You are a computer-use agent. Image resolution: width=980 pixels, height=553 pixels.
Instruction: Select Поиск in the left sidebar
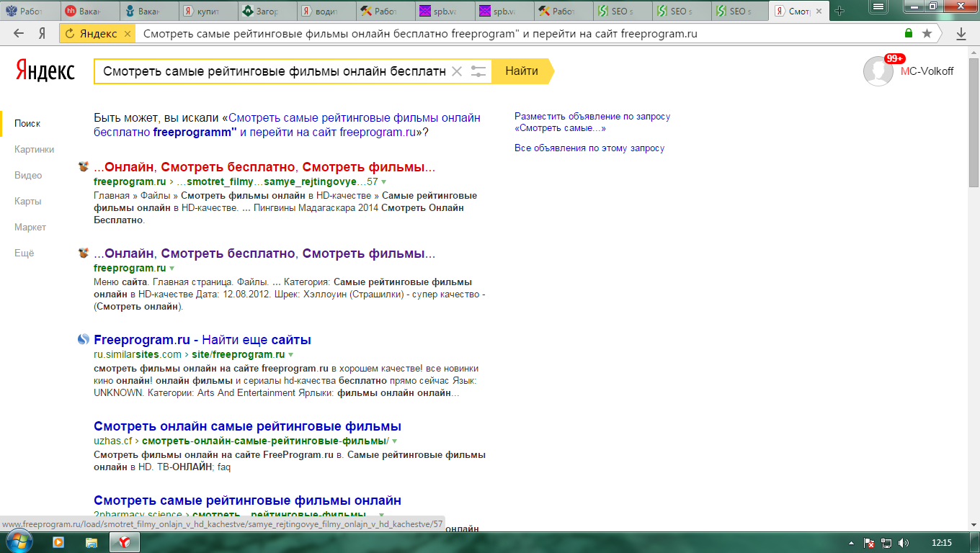(x=27, y=123)
